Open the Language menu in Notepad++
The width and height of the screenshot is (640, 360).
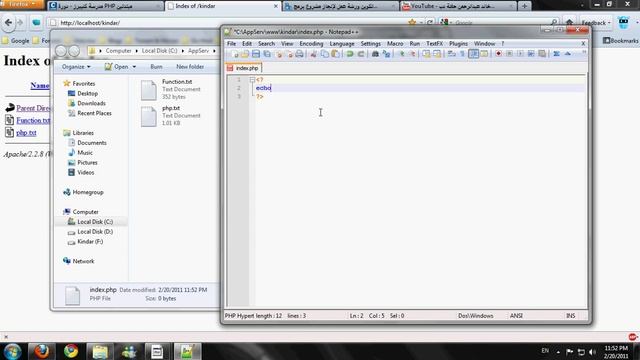342,43
